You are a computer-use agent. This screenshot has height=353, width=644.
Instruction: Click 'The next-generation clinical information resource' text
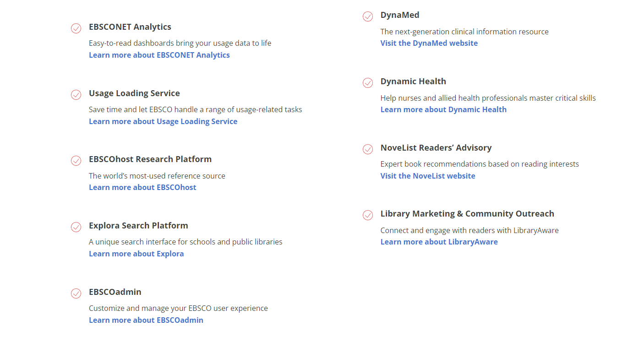pos(464,32)
